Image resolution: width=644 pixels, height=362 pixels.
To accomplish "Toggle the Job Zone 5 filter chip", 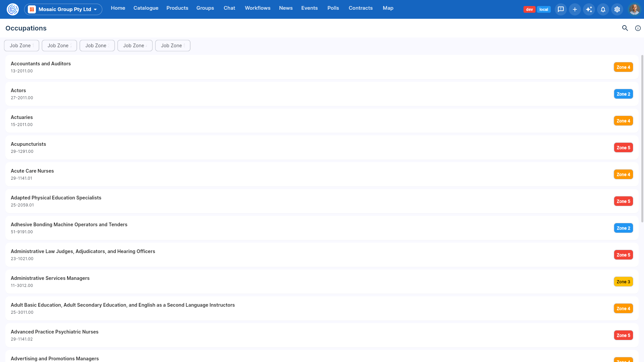I will coord(173,46).
